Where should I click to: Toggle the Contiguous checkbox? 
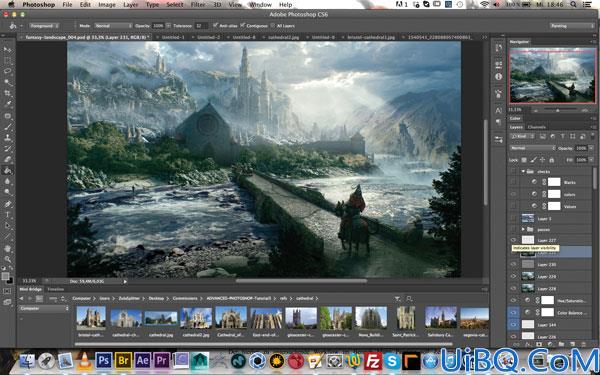[243, 25]
